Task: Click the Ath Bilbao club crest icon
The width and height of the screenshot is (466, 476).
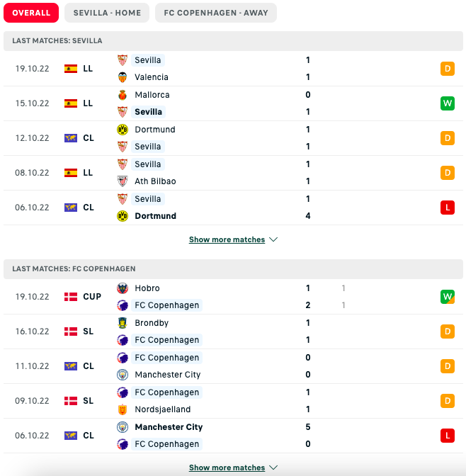Action: pyautogui.click(x=123, y=181)
